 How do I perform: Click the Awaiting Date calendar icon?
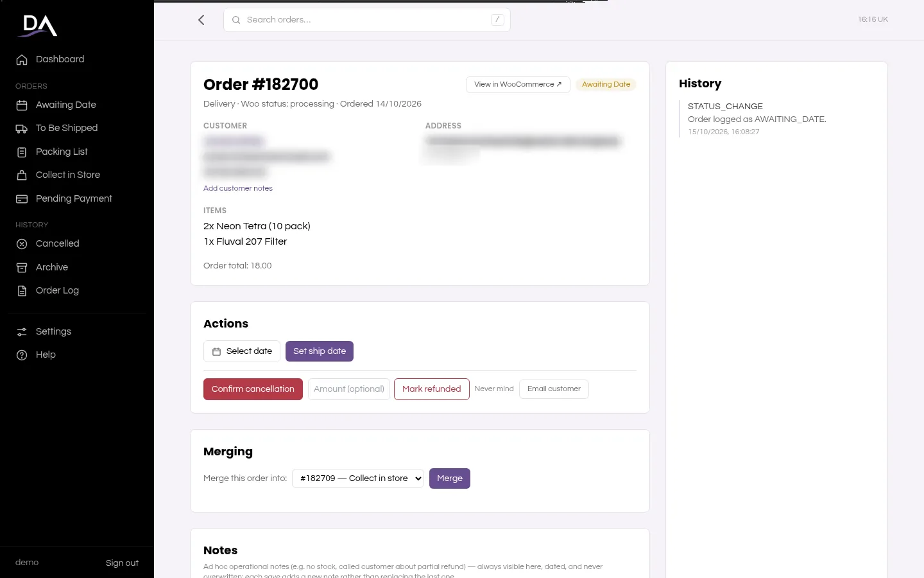tap(22, 105)
